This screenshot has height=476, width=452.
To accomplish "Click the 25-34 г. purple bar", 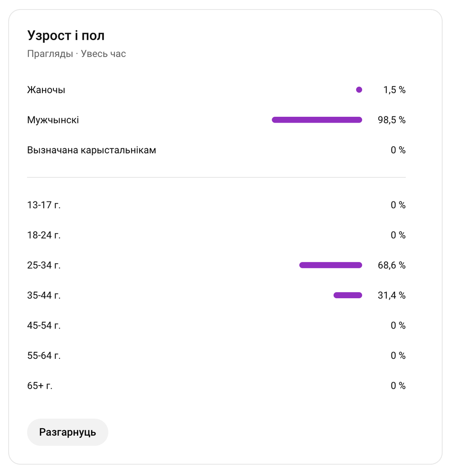I will coord(330,265).
